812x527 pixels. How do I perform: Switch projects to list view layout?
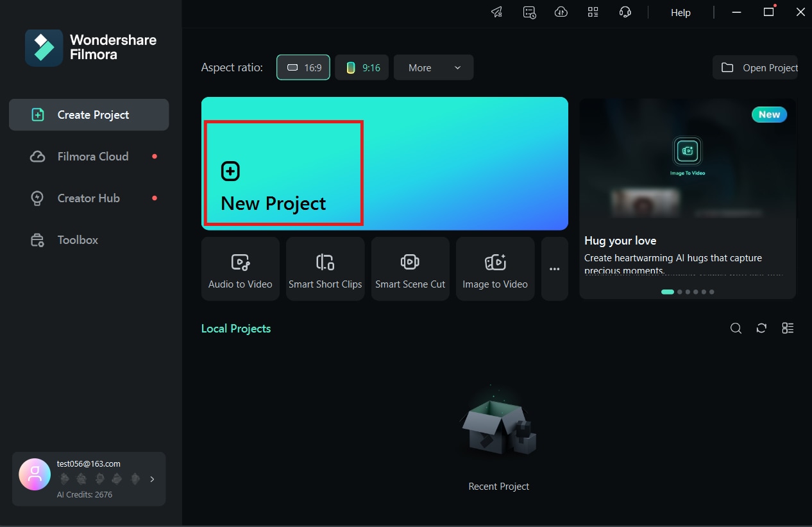(x=788, y=329)
